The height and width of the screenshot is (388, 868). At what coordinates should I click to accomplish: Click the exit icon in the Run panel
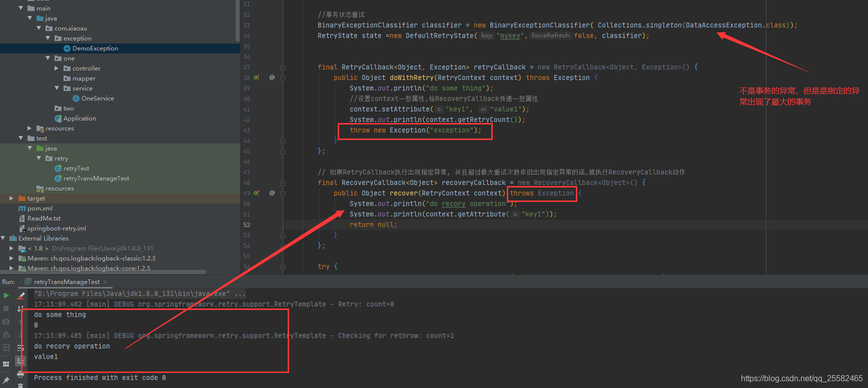(x=6, y=347)
